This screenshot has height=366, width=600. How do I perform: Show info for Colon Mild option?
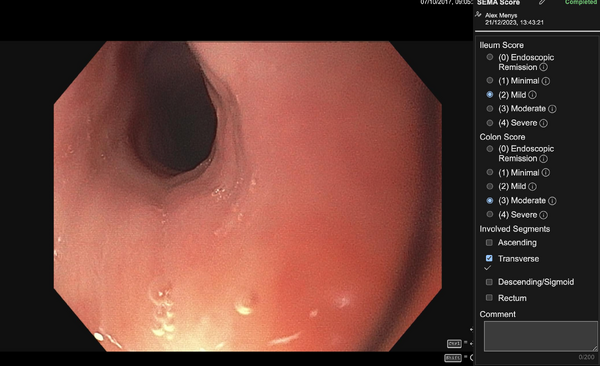pos(533,187)
